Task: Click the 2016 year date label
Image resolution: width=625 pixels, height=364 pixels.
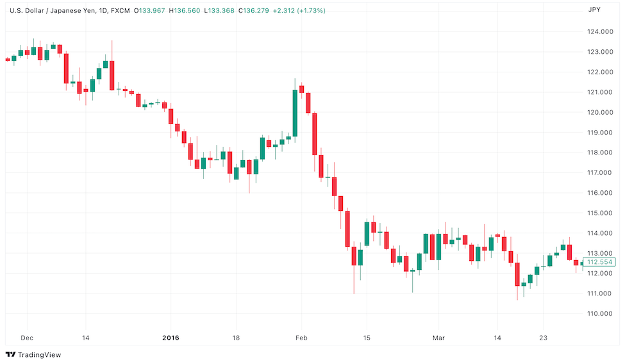Action: coord(171,337)
